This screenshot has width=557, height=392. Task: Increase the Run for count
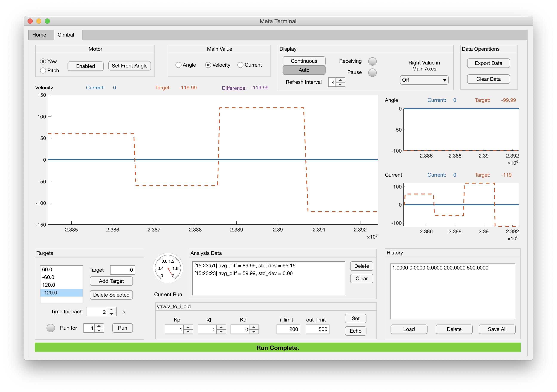coord(99,326)
